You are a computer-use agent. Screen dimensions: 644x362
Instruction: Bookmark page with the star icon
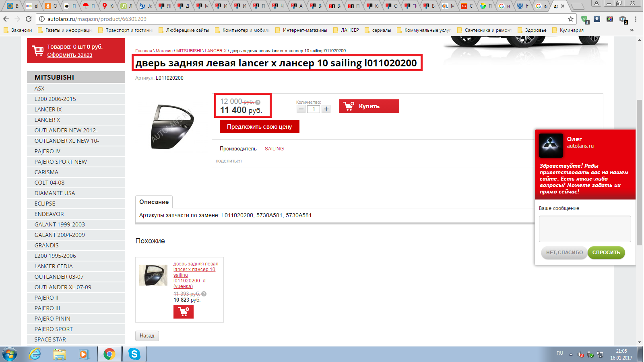click(571, 19)
